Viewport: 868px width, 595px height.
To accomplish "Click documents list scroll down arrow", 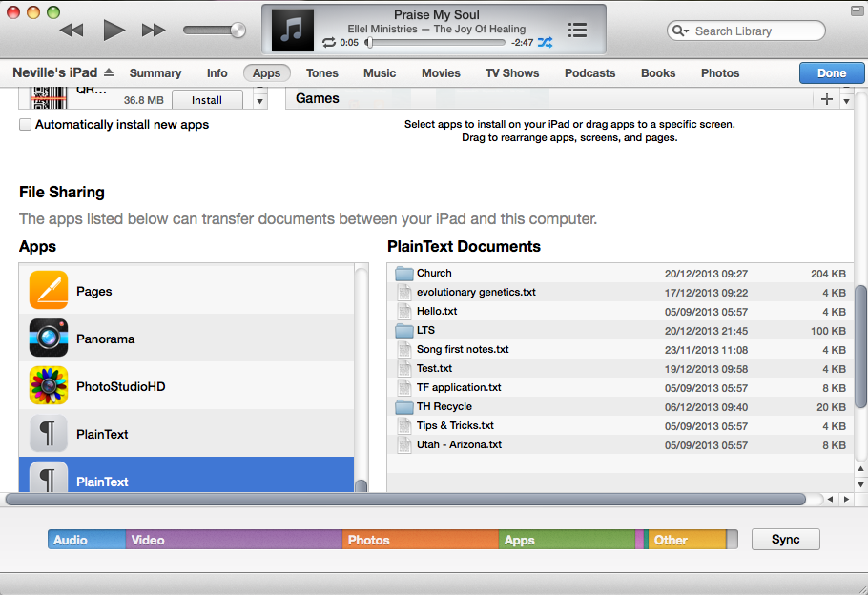I will pyautogui.click(x=860, y=484).
